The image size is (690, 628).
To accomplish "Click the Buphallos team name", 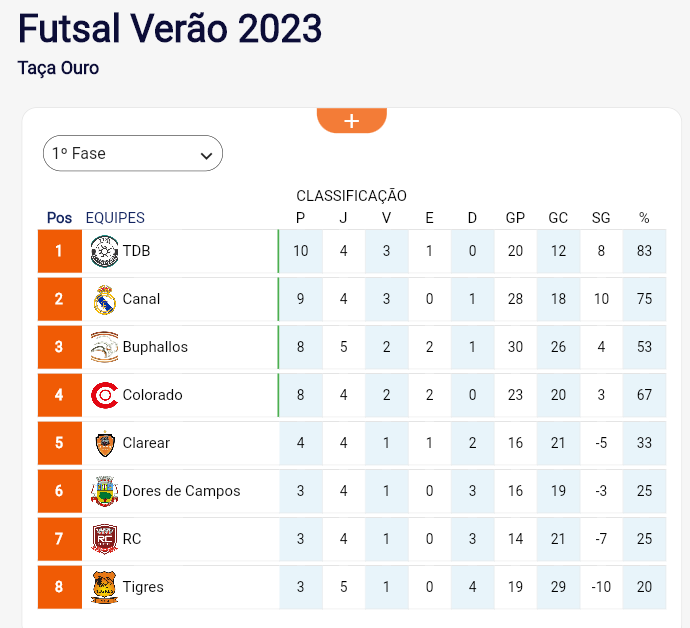I will 155,347.
